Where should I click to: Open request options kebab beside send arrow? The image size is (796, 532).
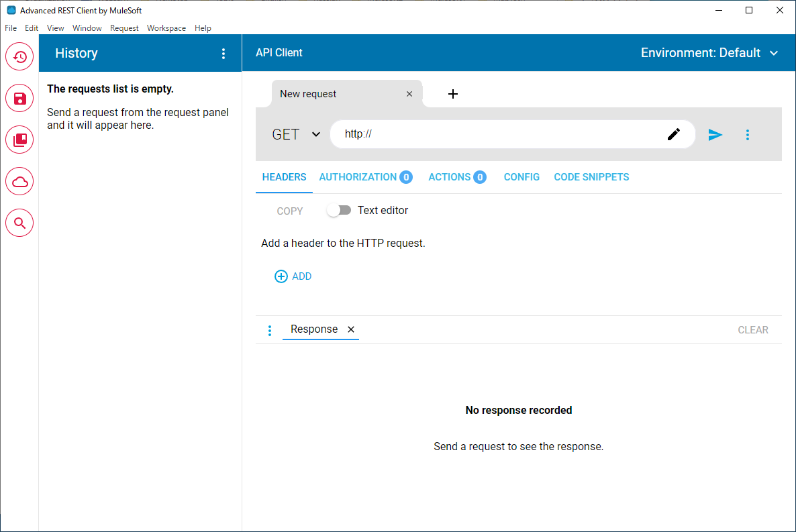point(748,134)
